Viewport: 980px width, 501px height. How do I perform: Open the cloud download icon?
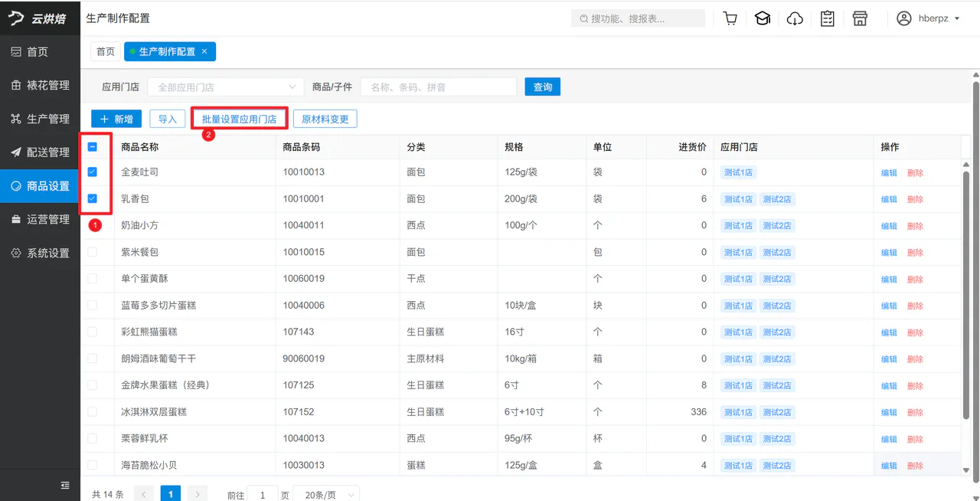pyautogui.click(x=795, y=18)
